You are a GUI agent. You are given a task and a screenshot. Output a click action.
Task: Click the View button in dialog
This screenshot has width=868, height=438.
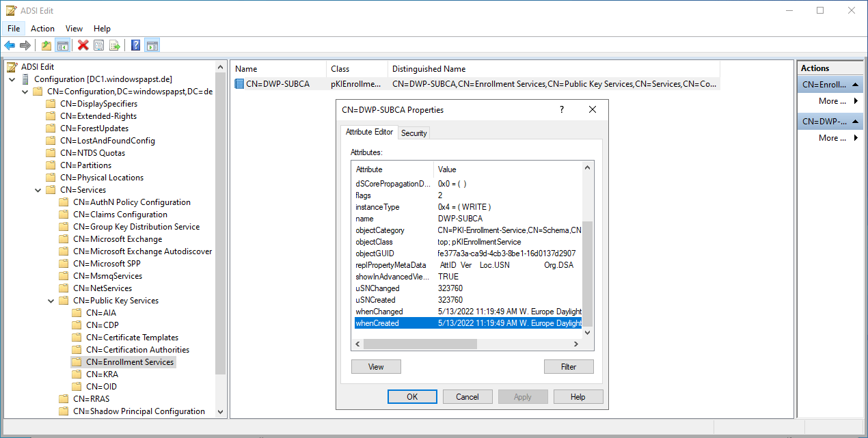(x=376, y=367)
